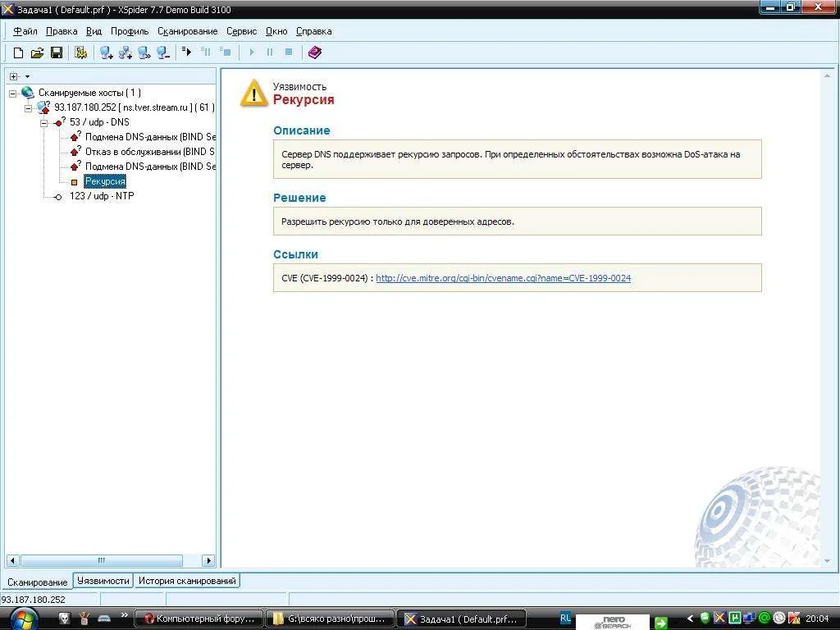Image resolution: width=840 pixels, height=630 pixels.
Task: Click the orange square icon beside Рекурсия
Action: click(75, 182)
